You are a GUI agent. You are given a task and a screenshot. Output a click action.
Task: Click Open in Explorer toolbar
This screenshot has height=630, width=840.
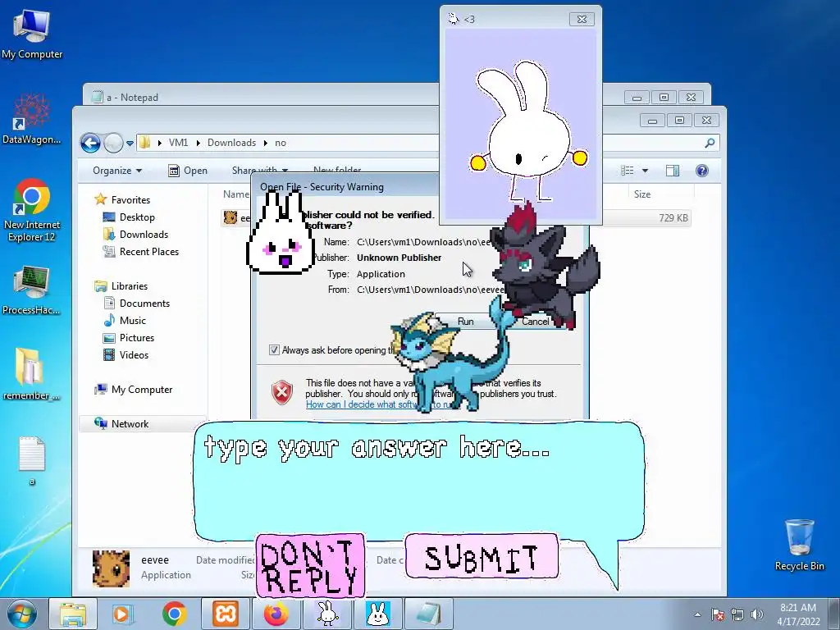[x=188, y=171]
